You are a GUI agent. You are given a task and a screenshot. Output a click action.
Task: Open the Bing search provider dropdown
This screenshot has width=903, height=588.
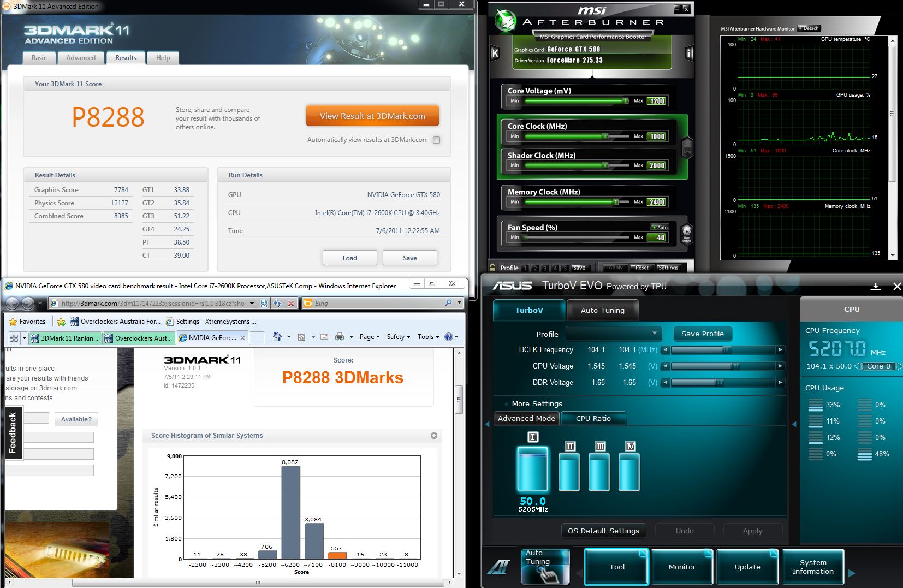(459, 303)
